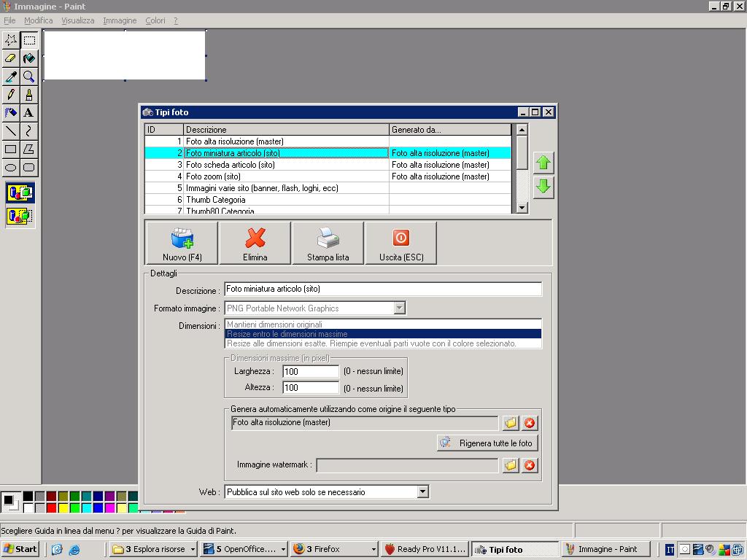This screenshot has height=560, width=747.
Task: Pick the yellow color swatch in palette
Action: pos(63,508)
